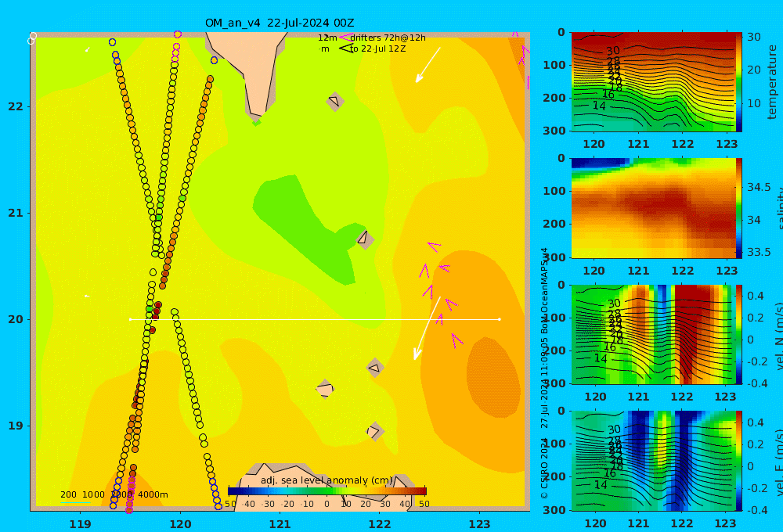This screenshot has width=783, height=532.
Task: Click the blue circle marker near Taiwan's west coast
Action: [215, 60]
